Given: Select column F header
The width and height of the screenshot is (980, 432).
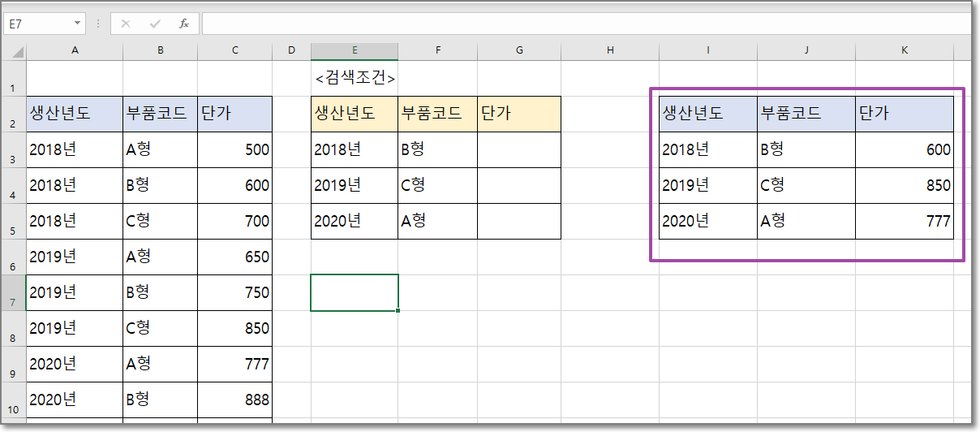Looking at the screenshot, I should (438, 51).
